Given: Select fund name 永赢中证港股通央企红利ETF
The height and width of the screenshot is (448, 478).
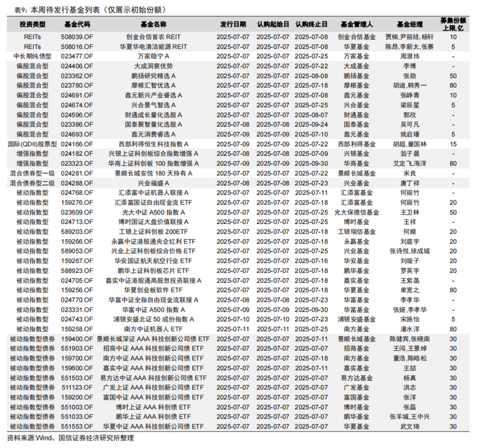Looking at the screenshot, I should pos(154,242).
